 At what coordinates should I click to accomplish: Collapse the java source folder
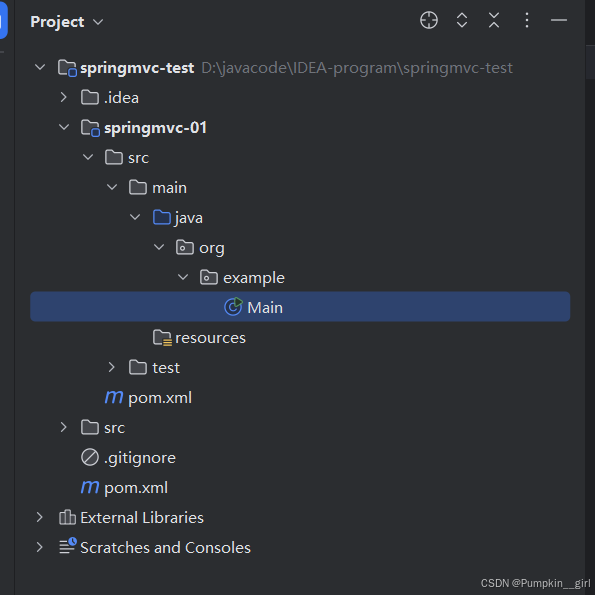coord(135,217)
